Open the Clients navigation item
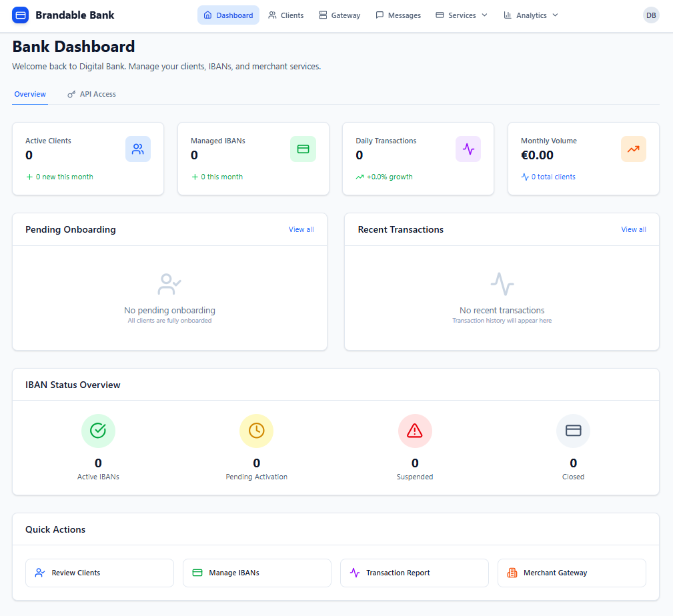 click(286, 15)
